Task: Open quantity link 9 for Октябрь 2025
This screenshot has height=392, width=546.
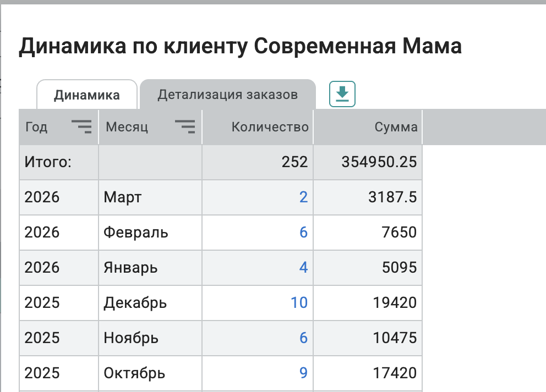Action: click(303, 373)
